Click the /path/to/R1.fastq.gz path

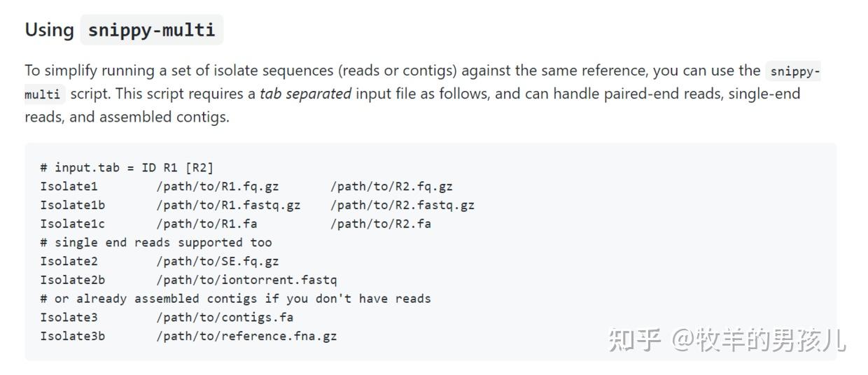coord(228,205)
